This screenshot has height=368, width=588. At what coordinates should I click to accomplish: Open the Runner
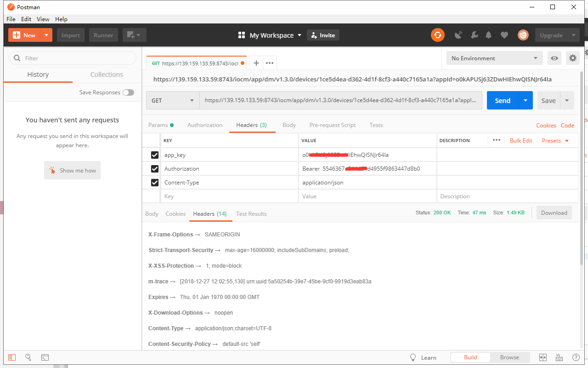pos(103,35)
